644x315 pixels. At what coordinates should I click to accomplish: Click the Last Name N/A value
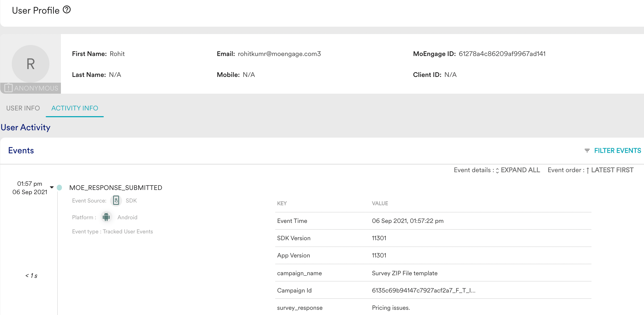coord(115,75)
